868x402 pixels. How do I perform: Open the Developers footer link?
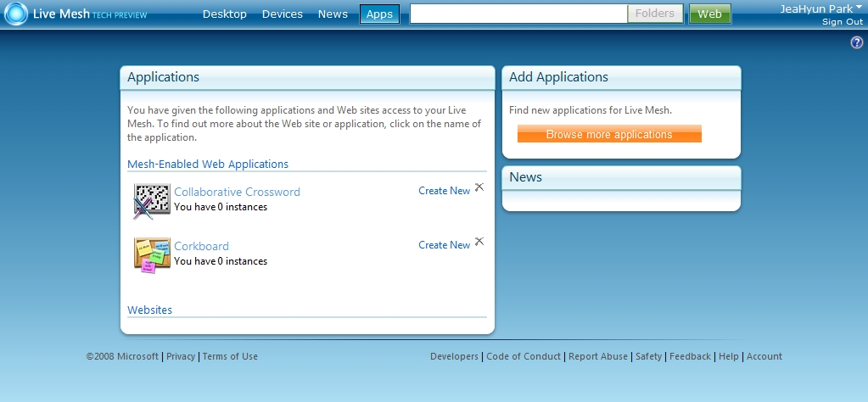pyautogui.click(x=454, y=357)
